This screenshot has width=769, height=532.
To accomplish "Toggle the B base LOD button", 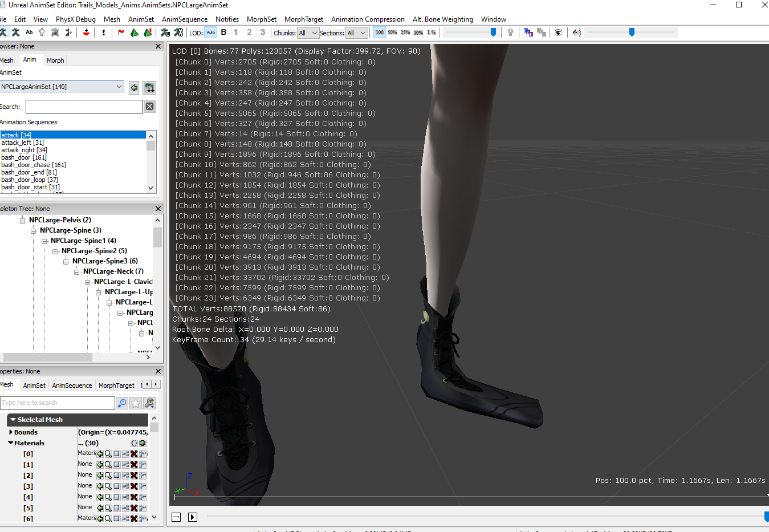I will point(223,33).
